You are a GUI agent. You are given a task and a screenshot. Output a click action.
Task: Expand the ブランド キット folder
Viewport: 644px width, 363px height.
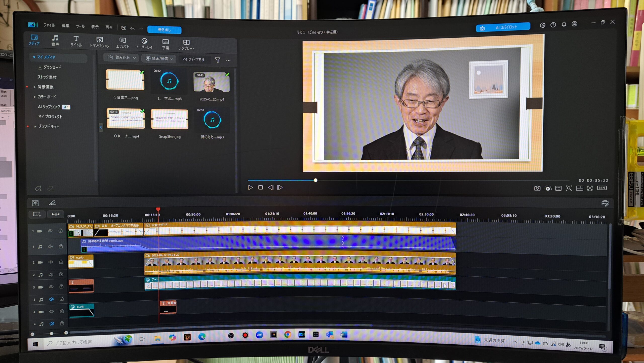click(35, 126)
